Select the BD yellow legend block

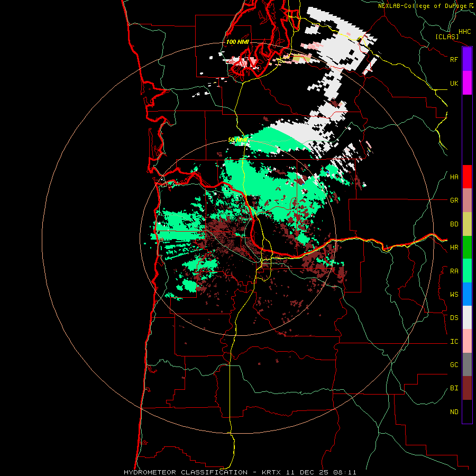(467, 224)
